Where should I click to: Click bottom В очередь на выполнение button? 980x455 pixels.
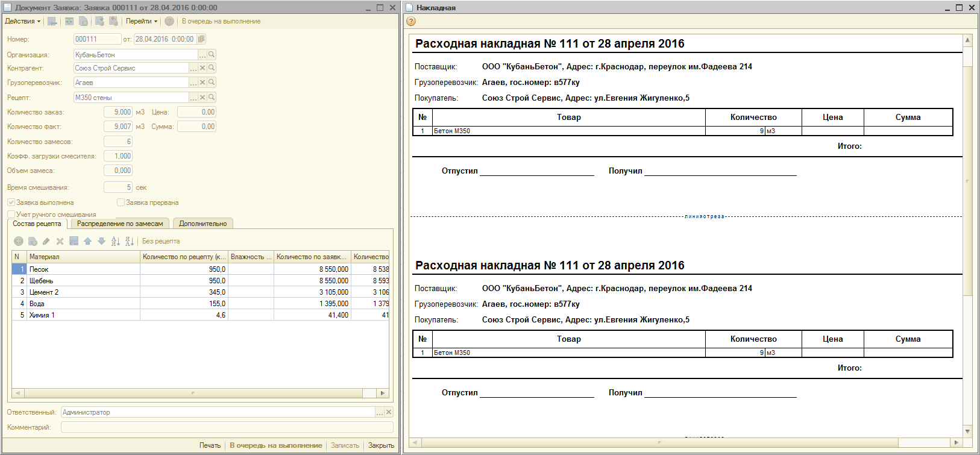point(275,445)
